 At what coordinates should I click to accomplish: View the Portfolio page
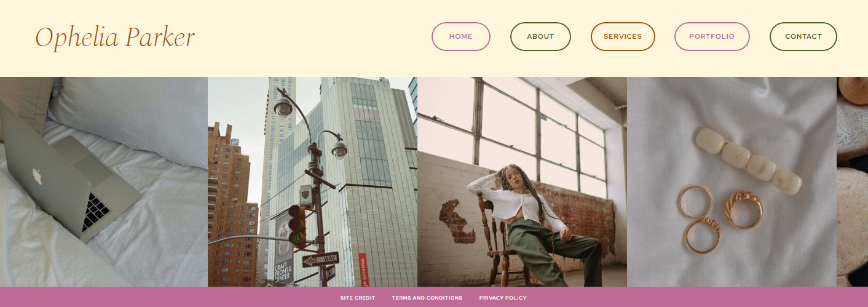[712, 36]
